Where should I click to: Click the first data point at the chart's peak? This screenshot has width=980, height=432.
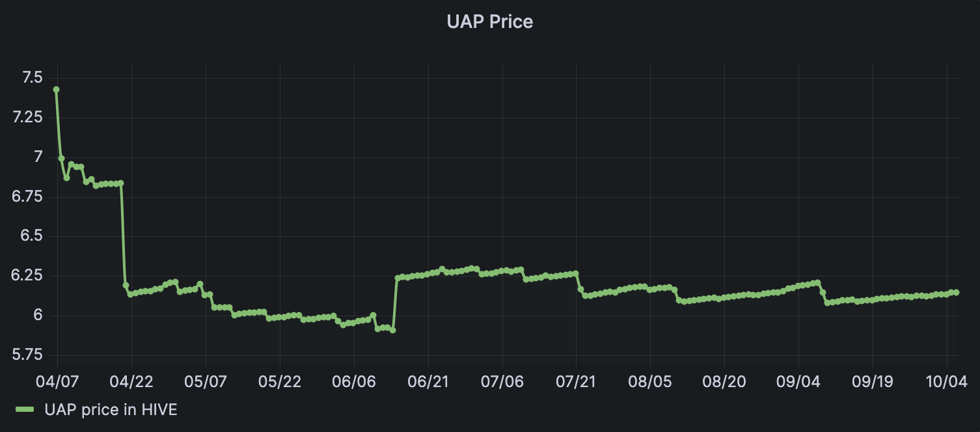tap(57, 90)
